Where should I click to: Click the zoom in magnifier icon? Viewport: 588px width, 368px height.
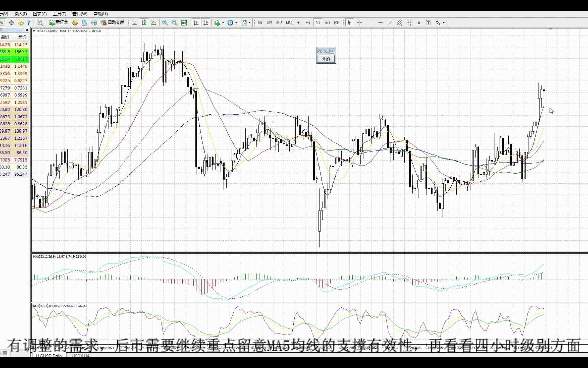(165, 22)
